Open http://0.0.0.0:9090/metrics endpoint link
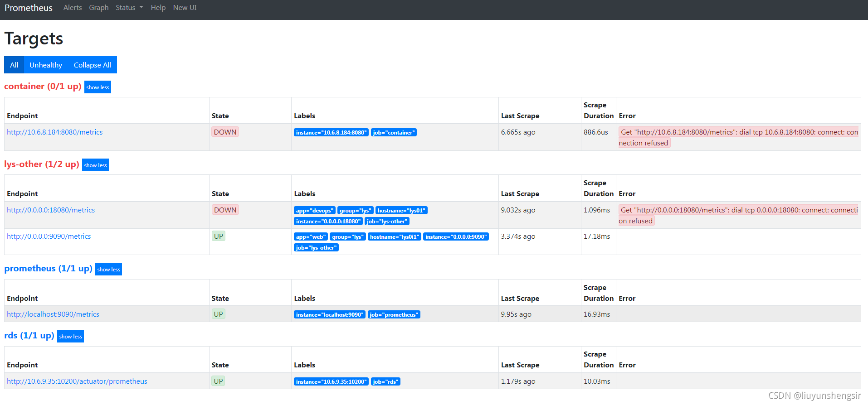This screenshot has height=405, width=868. tap(49, 236)
